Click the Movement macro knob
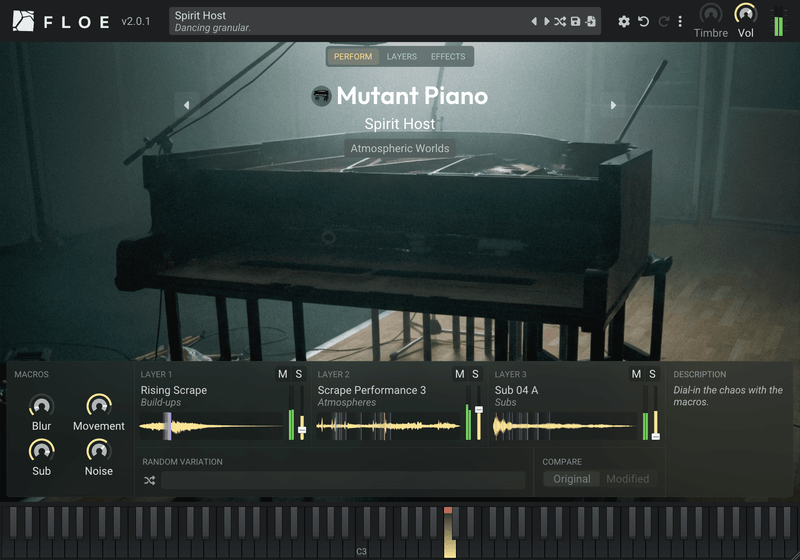Viewport: 800px width, 560px height. tap(99, 406)
